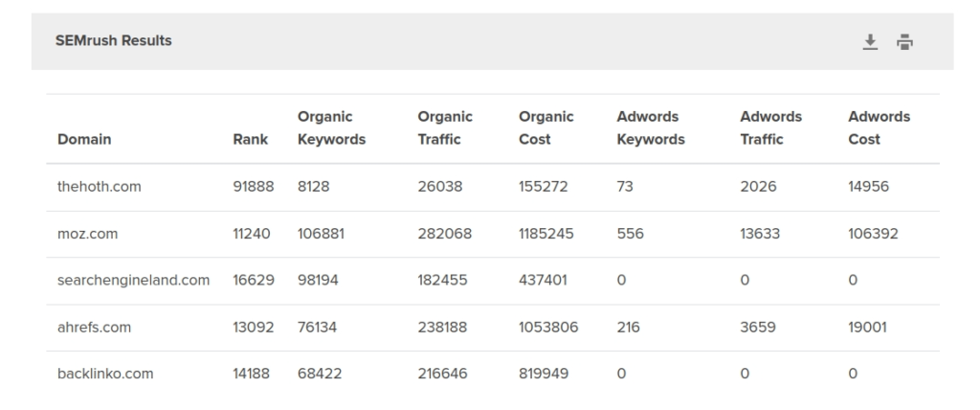Click the download results icon
This screenshot has height=410, width=980.
pyautogui.click(x=870, y=41)
